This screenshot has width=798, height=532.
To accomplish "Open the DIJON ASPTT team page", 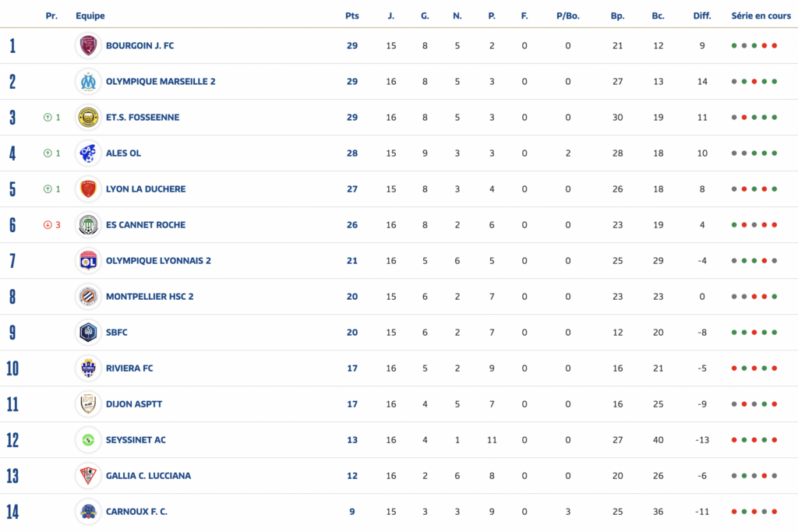I will 134,404.
